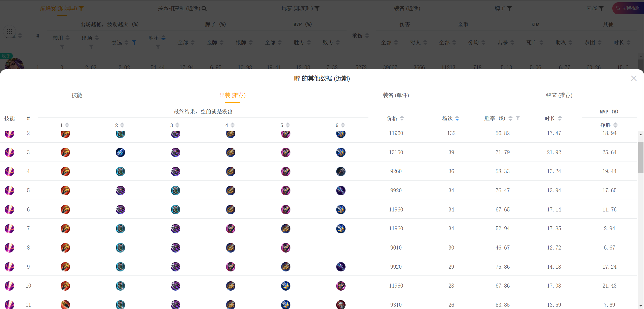Click the blue sword item in row 3
The height and width of the screenshot is (309, 644).
click(x=120, y=152)
